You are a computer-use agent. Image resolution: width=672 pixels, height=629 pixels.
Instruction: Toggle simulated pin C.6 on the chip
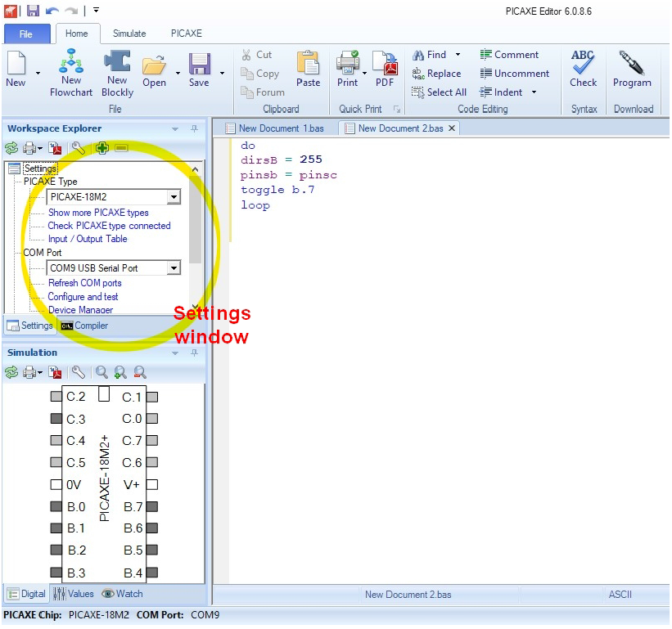152,462
